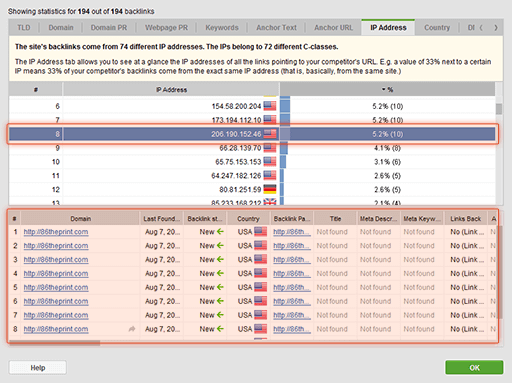This screenshot has height=383, width=512.
Task: Switch to the TLD tab
Action: pos(24,28)
